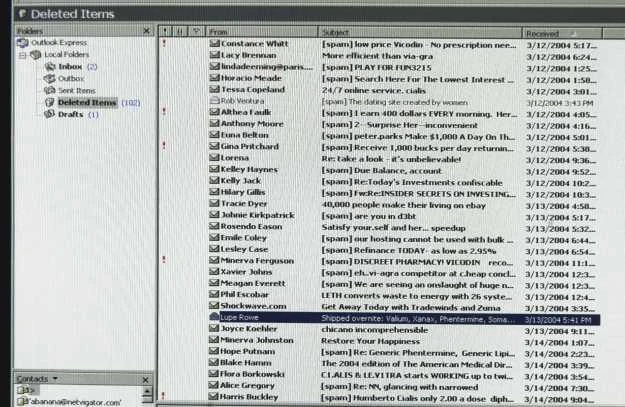
Task: Select the Sent Items folder icon
Action: pos(49,90)
